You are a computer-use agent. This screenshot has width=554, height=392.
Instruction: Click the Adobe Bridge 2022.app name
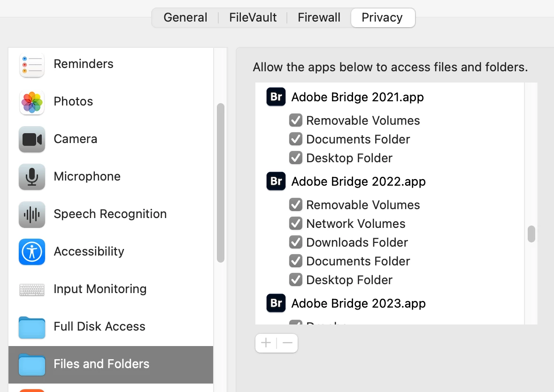[x=358, y=181]
